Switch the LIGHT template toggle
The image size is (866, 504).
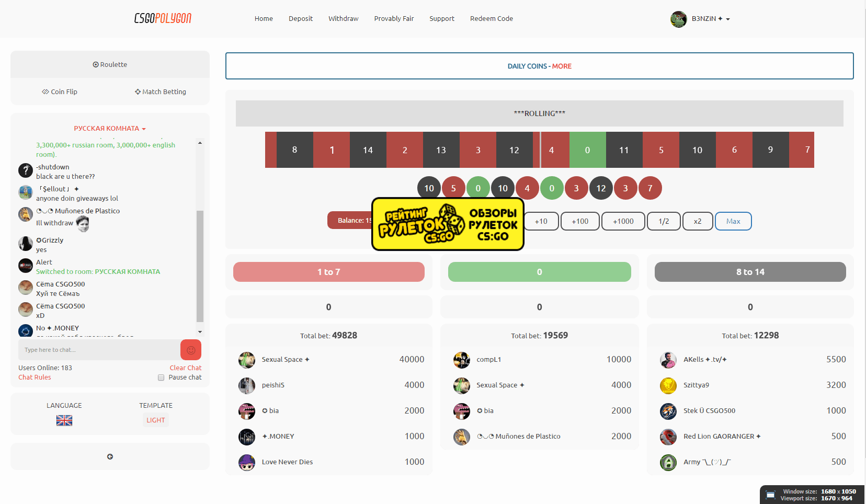coord(156,420)
